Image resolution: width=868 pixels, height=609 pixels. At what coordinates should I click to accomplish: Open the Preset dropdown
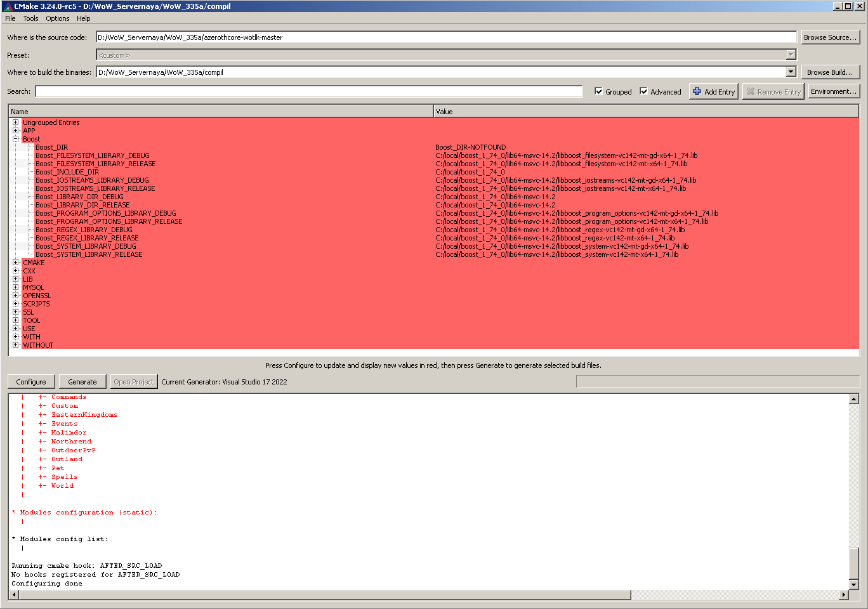[791, 55]
